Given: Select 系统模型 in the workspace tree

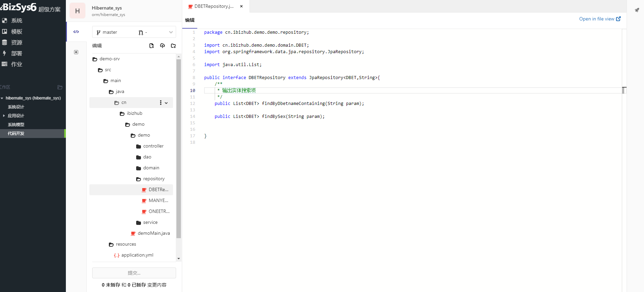Looking at the screenshot, I should click(x=16, y=125).
